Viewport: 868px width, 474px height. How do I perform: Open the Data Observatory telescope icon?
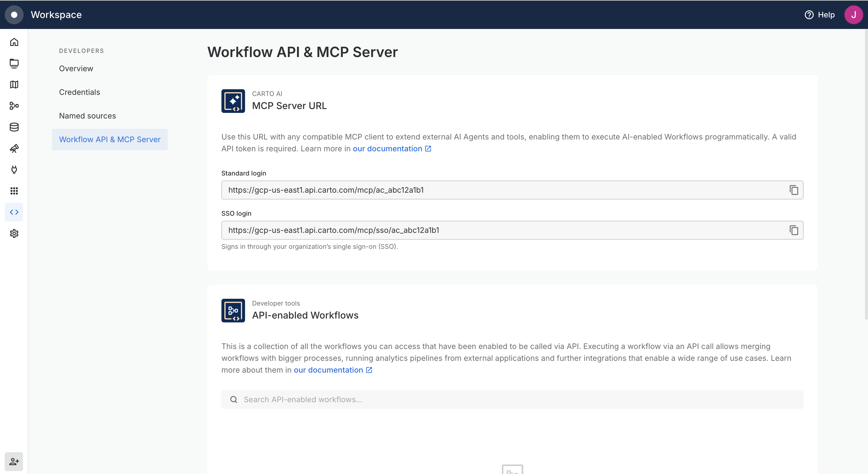tap(14, 148)
